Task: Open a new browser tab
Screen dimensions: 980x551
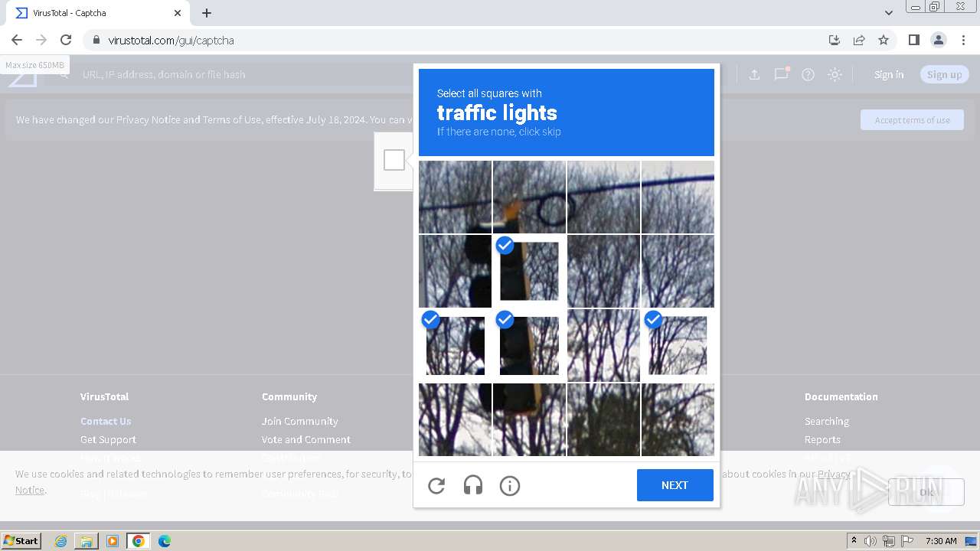Action: 207,13
